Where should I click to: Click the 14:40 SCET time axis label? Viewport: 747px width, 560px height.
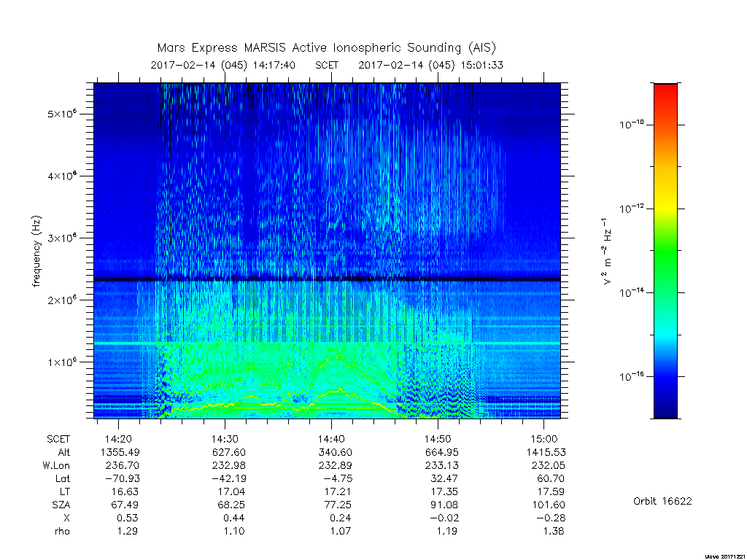coord(332,439)
